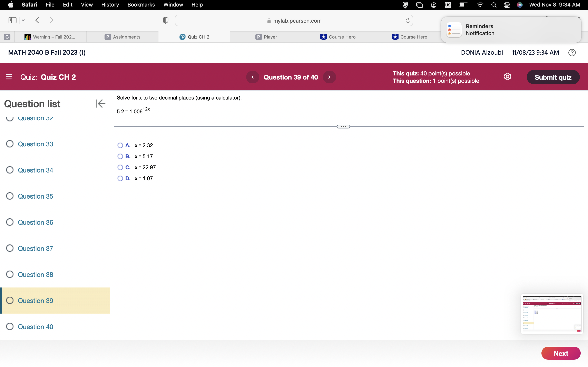The height and width of the screenshot is (367, 588).
Task: Expand the ellipsis divider handle
Action: pyautogui.click(x=343, y=127)
